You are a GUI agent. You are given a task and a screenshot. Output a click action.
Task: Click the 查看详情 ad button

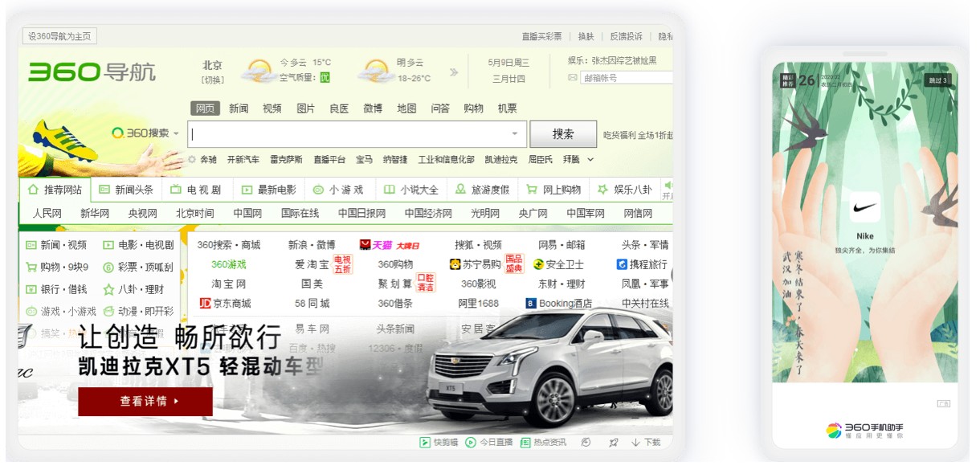(145, 401)
